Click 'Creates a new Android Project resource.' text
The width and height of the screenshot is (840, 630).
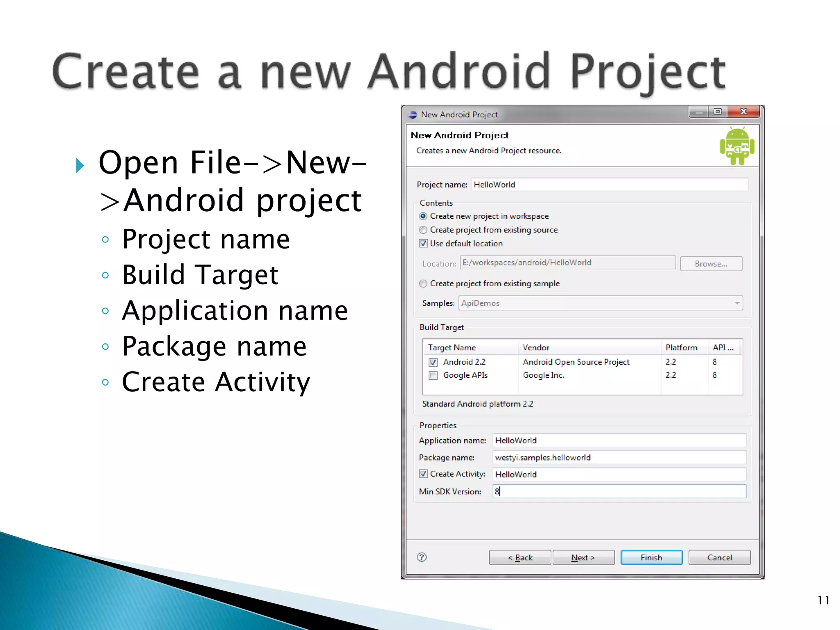tap(488, 151)
